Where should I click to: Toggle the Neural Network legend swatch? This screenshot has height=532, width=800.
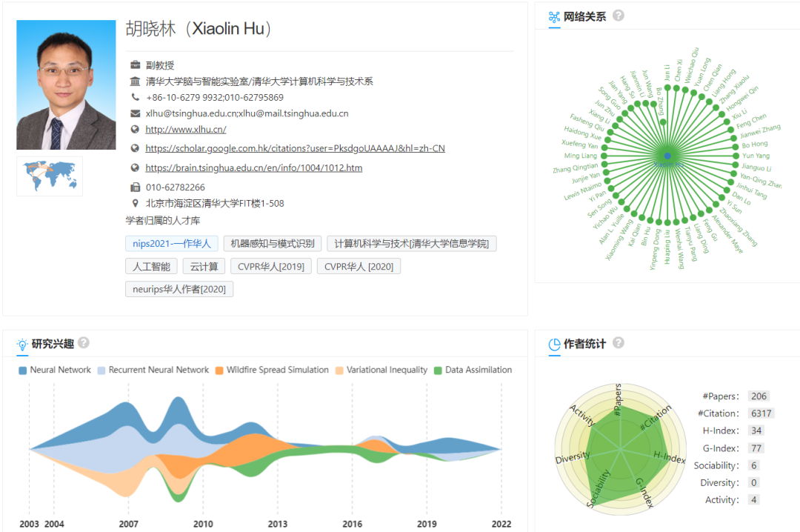point(22,370)
